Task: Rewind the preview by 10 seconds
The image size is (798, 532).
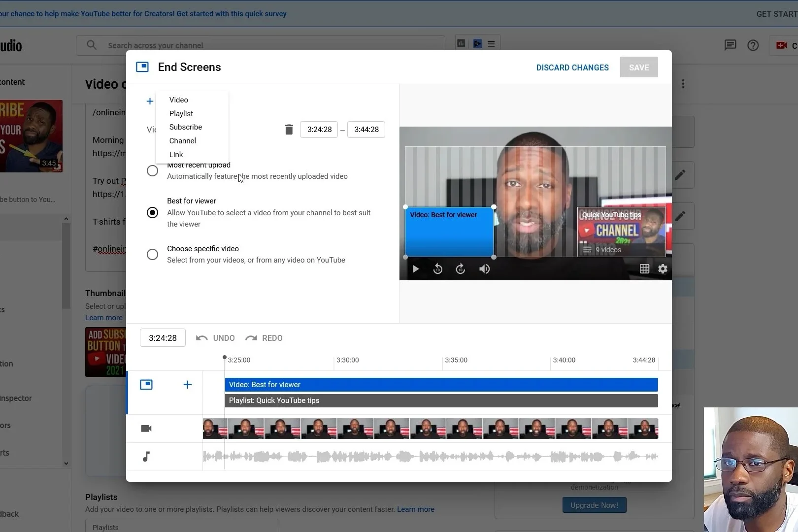Action: tap(437, 269)
